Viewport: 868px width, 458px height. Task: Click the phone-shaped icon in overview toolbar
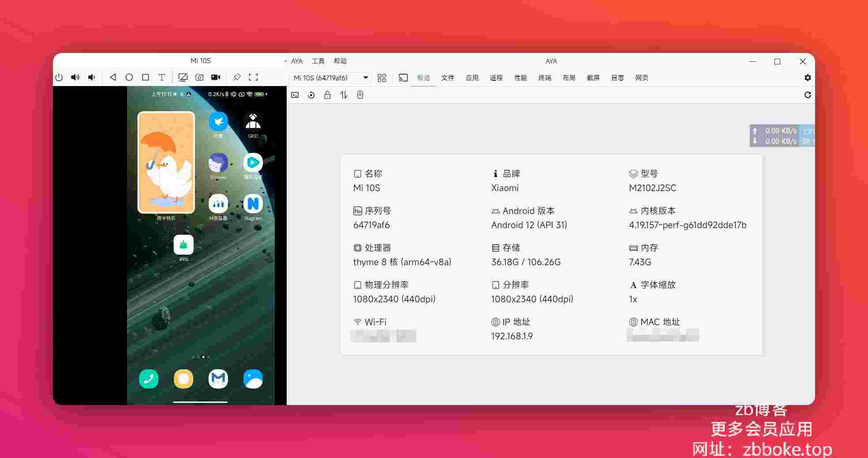point(360,95)
